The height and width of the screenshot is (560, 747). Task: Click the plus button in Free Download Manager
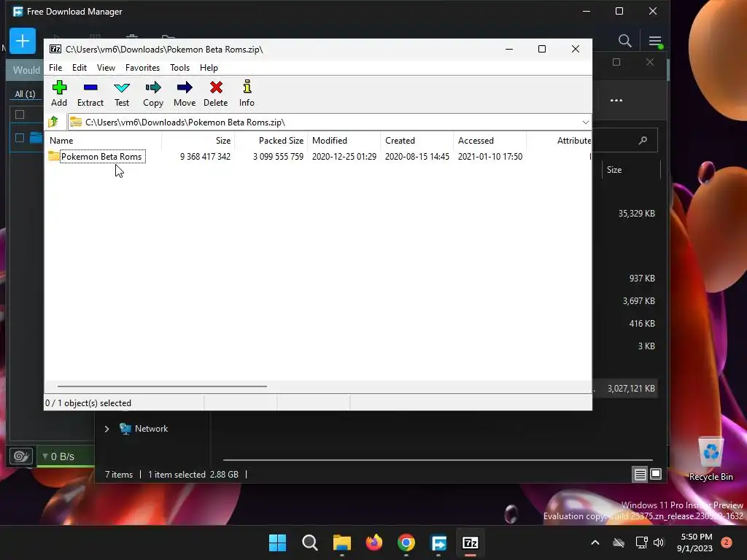23,41
